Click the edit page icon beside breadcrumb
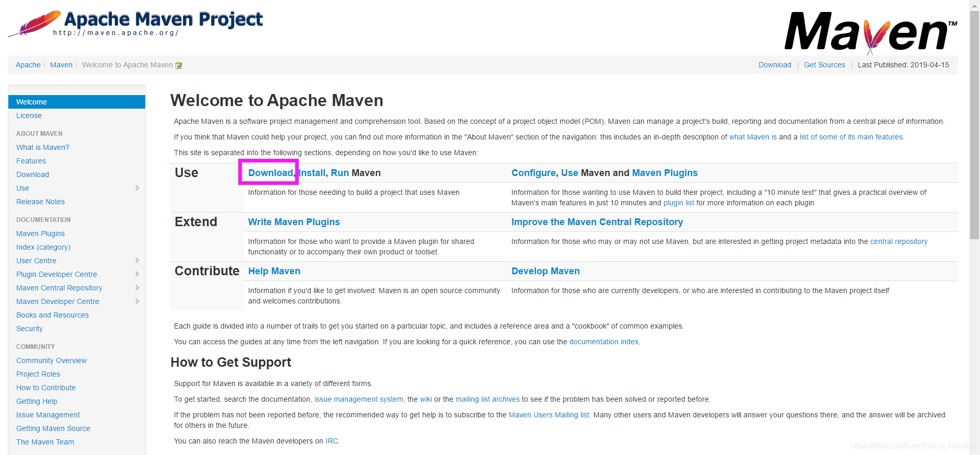This screenshot has width=980, height=455. (179, 65)
